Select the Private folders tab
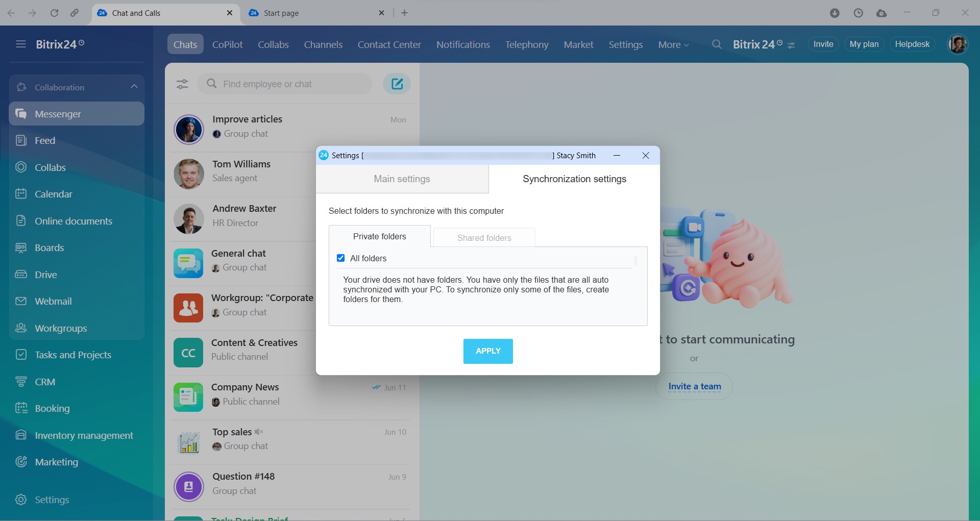Image resolution: width=980 pixels, height=521 pixels. (380, 236)
